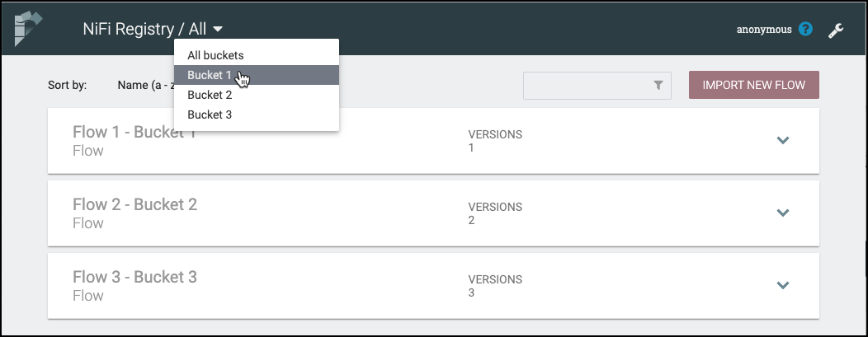Click the anonymous user label
Image resolution: width=868 pixels, height=337 pixels.
(x=764, y=30)
